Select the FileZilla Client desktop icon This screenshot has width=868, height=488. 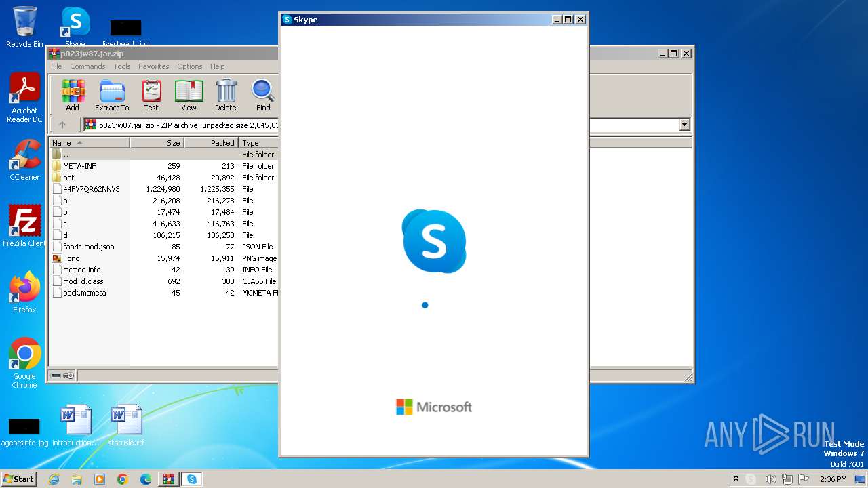tap(24, 226)
